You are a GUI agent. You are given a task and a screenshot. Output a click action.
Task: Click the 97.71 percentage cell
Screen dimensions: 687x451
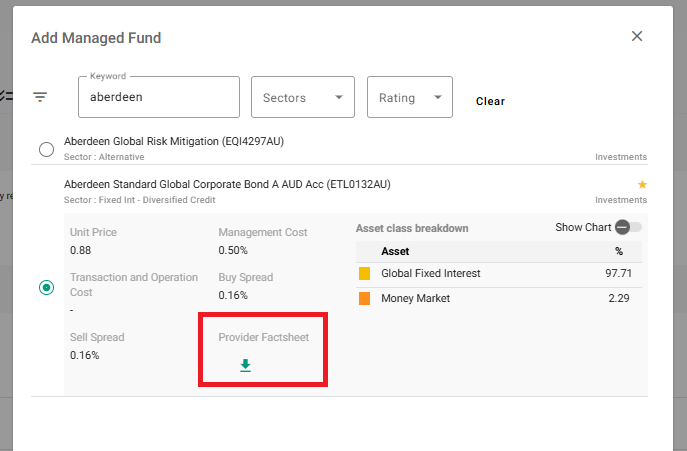coord(619,273)
